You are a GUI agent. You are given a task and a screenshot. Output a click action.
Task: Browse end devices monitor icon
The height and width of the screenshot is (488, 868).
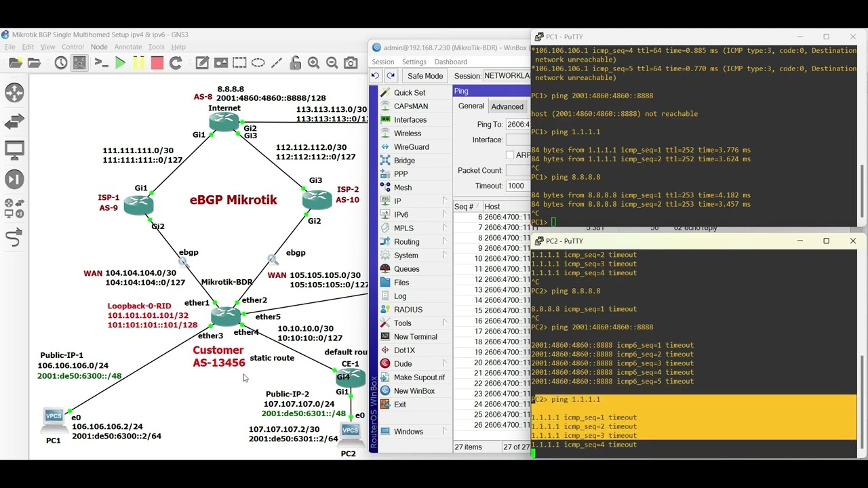pos(14,150)
